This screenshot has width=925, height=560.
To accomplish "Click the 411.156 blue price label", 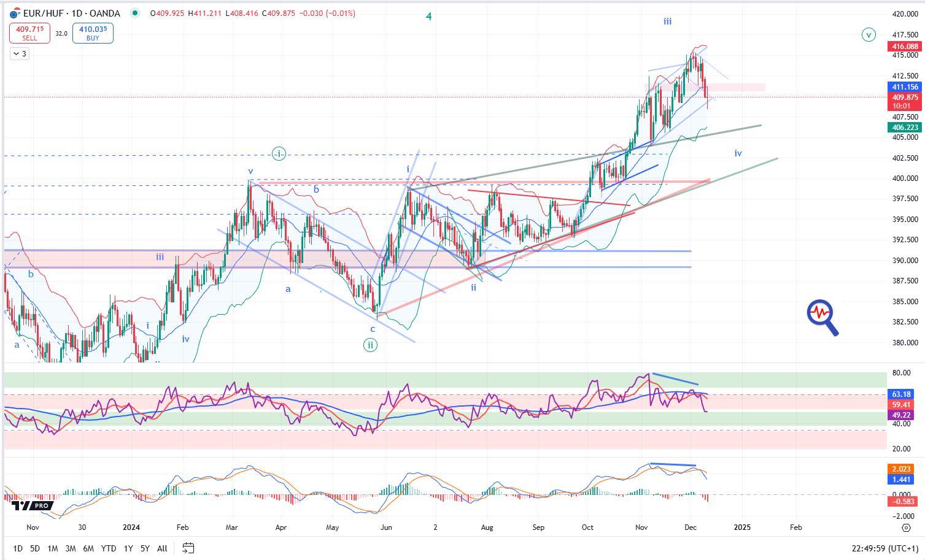I will [905, 87].
